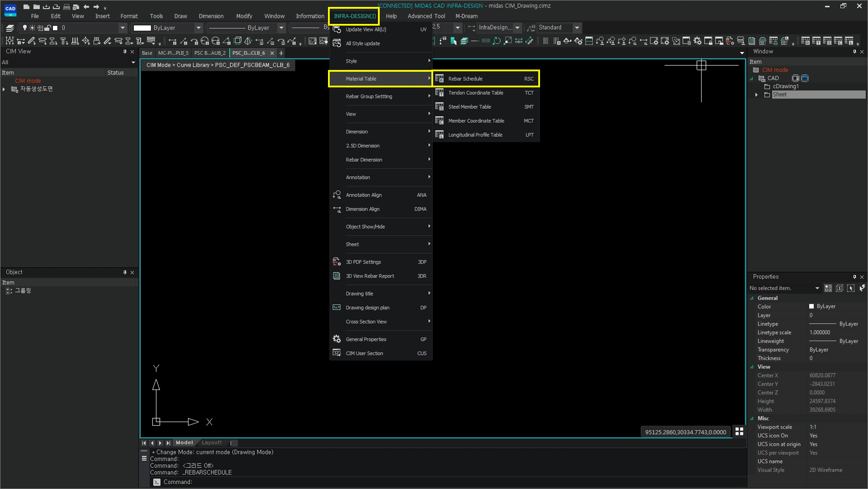Add a new drawing tab with plus
Image resolution: width=868 pixels, height=489 pixels.
click(x=281, y=53)
